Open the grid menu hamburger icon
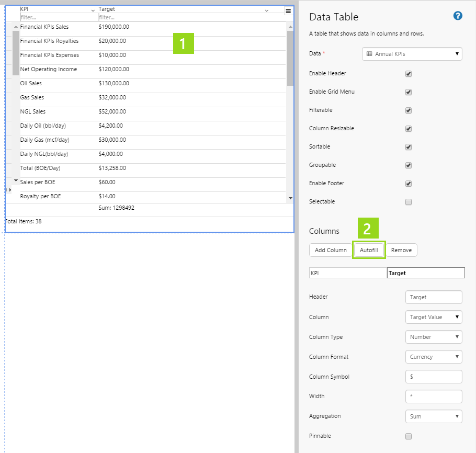476x453 pixels. click(288, 11)
